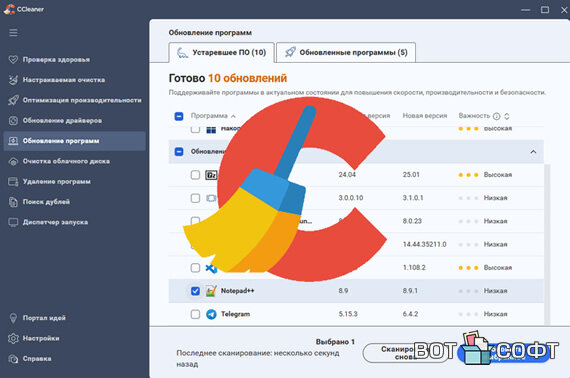Viewport: 570px width, 378px height.
Task: Select the Notepad++ row name
Action: pos(237,291)
